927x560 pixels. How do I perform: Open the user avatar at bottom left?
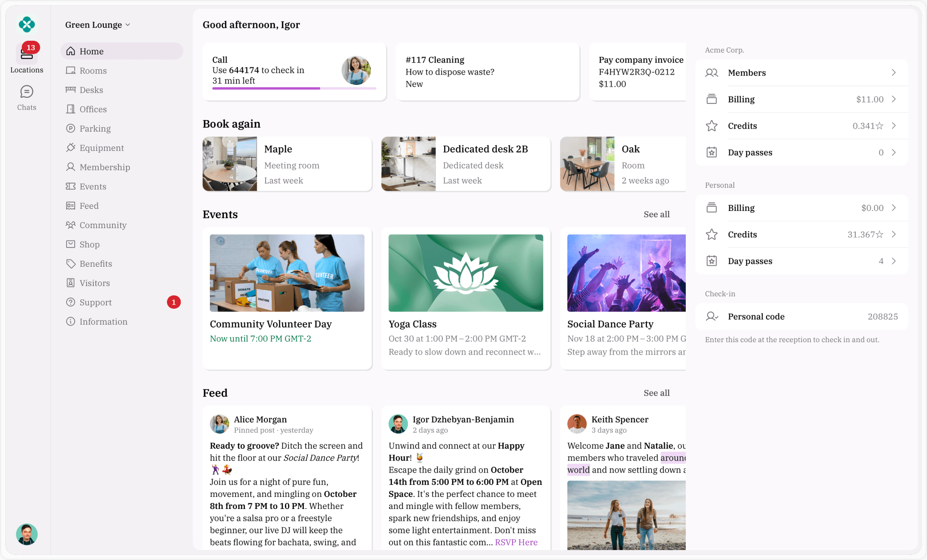tap(27, 534)
